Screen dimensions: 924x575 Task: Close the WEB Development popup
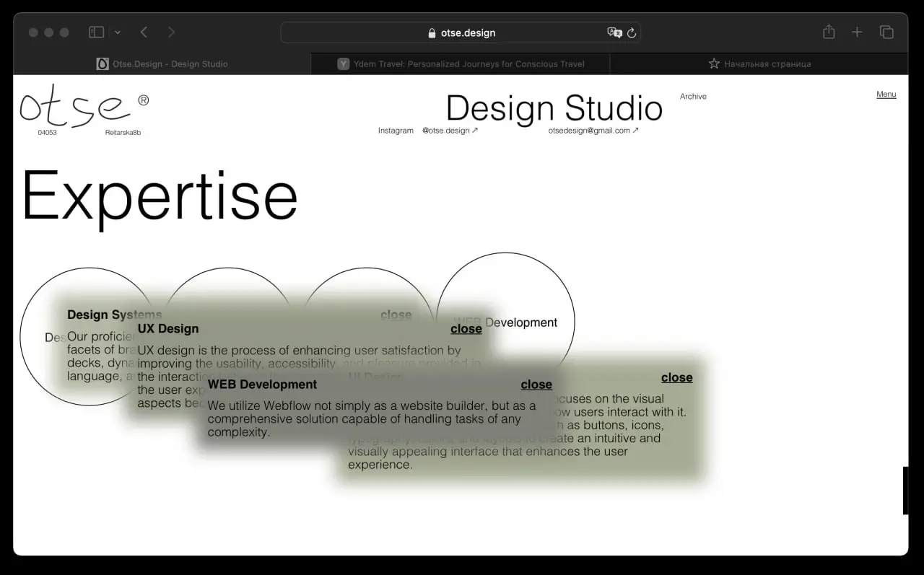click(536, 385)
